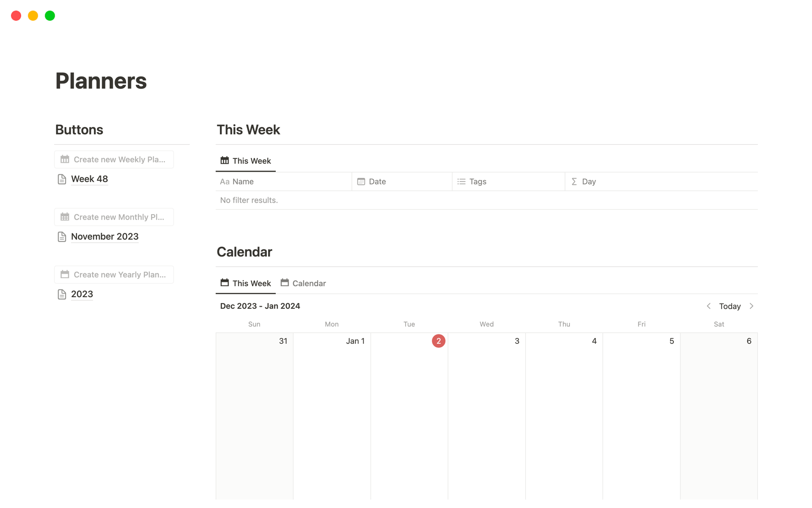Switch to the 'Calendar' tab view
Viewport: 812px width, 508px height.
click(x=309, y=283)
